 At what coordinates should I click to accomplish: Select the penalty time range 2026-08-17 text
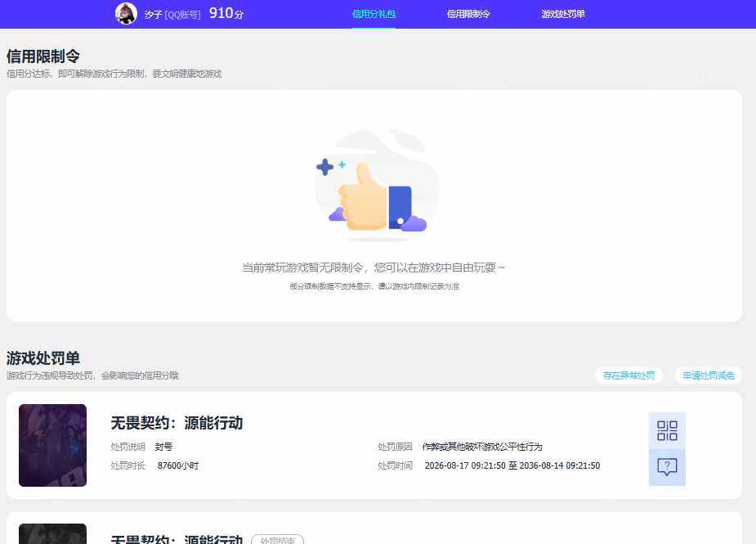pos(512,465)
